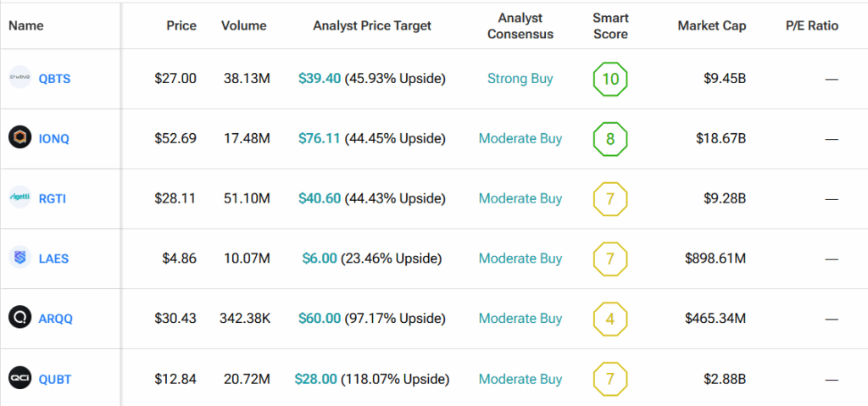Image resolution: width=868 pixels, height=406 pixels.
Task: Sort table by Volume column header
Action: click(x=245, y=25)
